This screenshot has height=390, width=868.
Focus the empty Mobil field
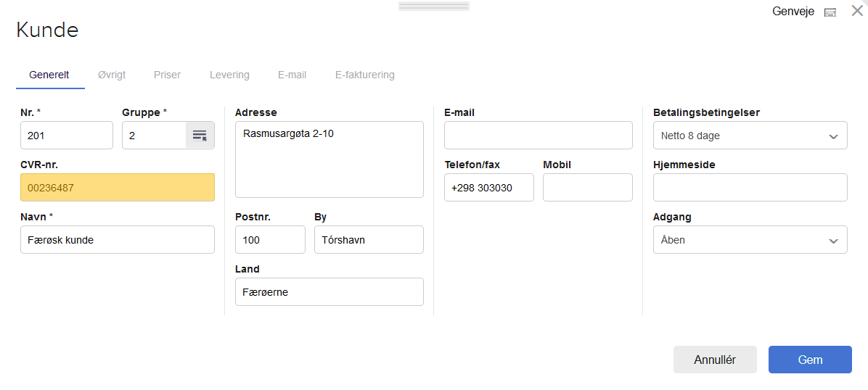coord(587,188)
